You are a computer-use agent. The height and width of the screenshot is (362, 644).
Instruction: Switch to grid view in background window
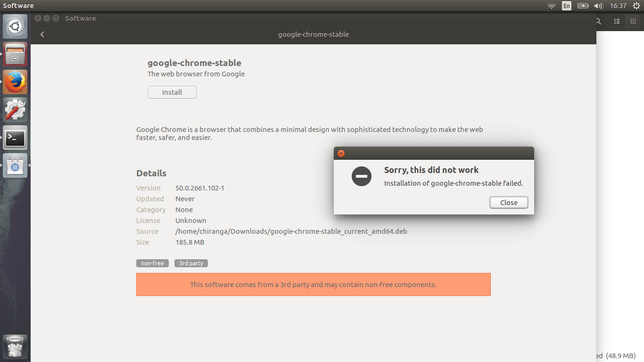pyautogui.click(x=632, y=21)
